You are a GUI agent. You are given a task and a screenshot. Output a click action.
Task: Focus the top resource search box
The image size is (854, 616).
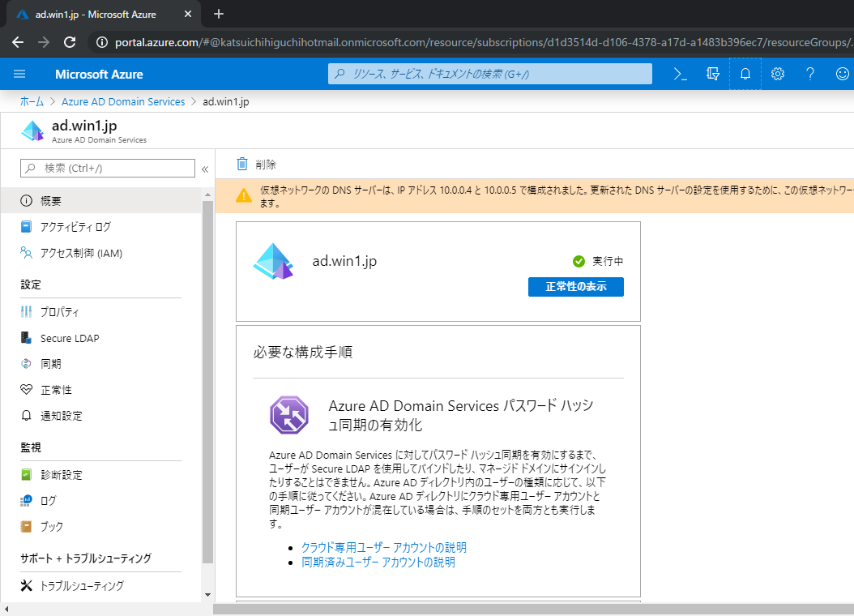click(489, 74)
